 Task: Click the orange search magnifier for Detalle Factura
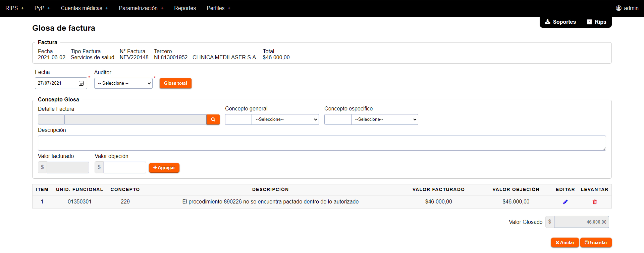[x=213, y=120]
